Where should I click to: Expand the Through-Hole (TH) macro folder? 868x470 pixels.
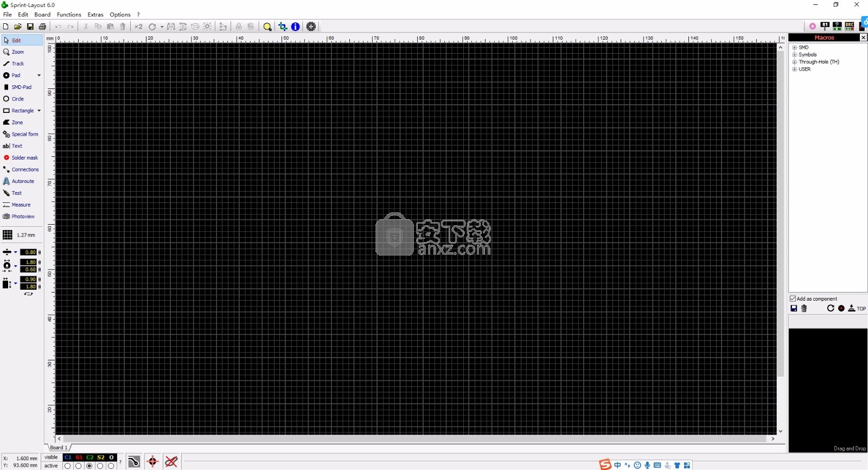pos(795,62)
